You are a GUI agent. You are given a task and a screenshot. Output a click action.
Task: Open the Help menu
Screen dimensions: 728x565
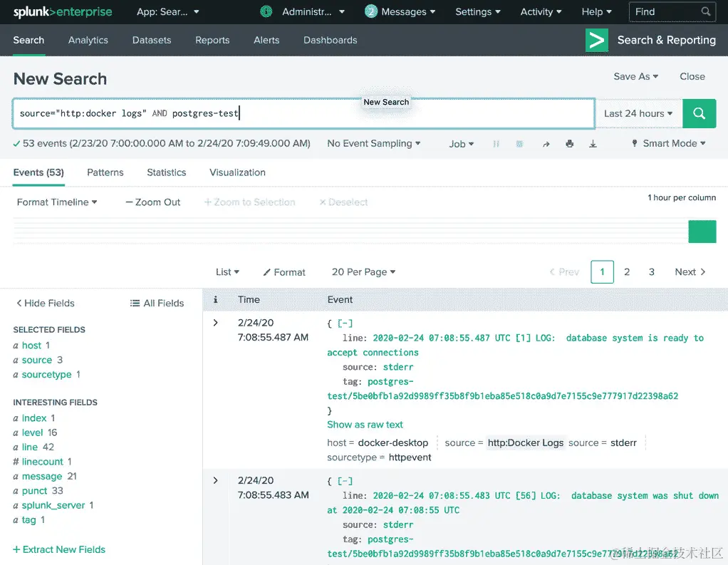click(597, 11)
